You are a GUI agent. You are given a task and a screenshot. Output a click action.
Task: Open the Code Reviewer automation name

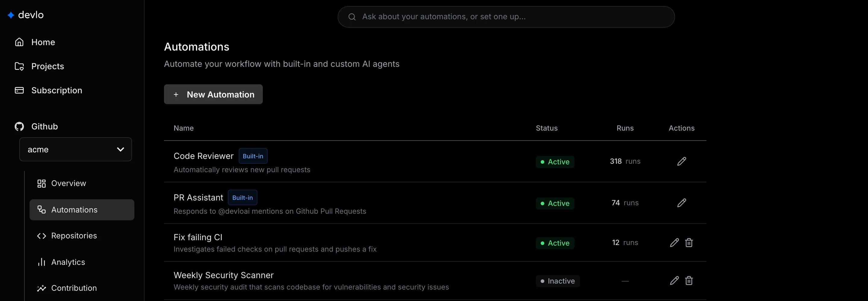pyautogui.click(x=203, y=156)
